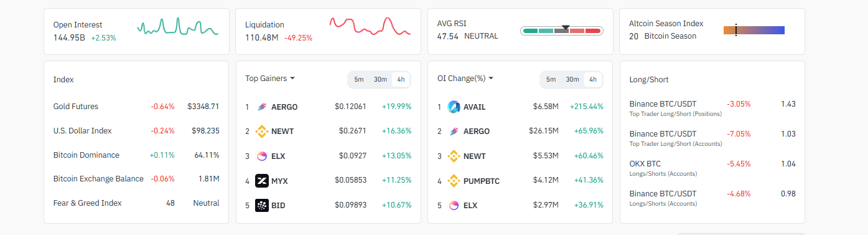Click the +215.44% AVAIL OI change

(587, 107)
